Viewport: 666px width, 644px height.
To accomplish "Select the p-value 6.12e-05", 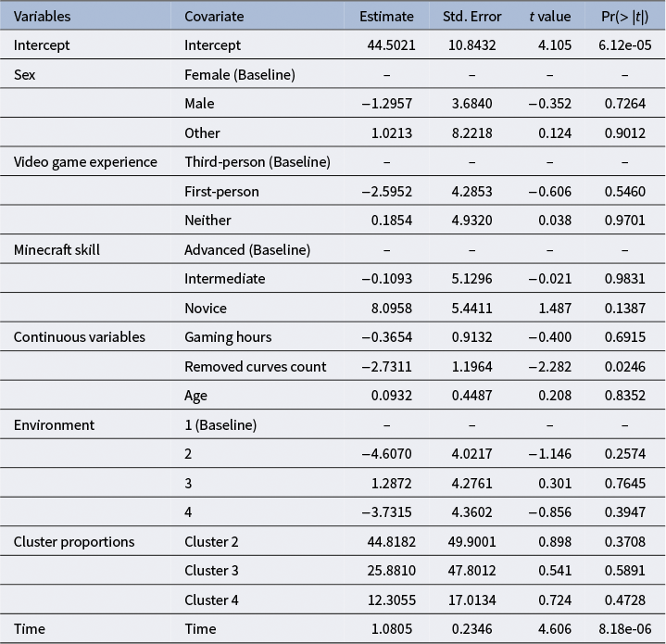I will (625, 45).
